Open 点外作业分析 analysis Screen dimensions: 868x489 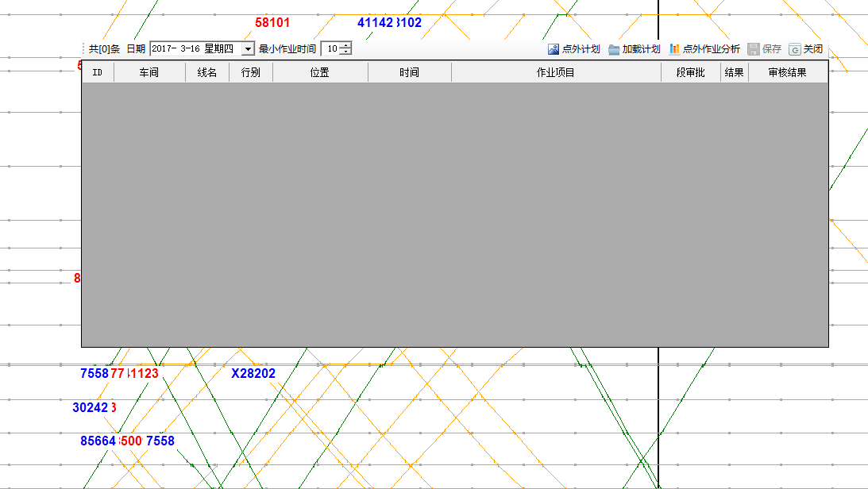(x=712, y=49)
